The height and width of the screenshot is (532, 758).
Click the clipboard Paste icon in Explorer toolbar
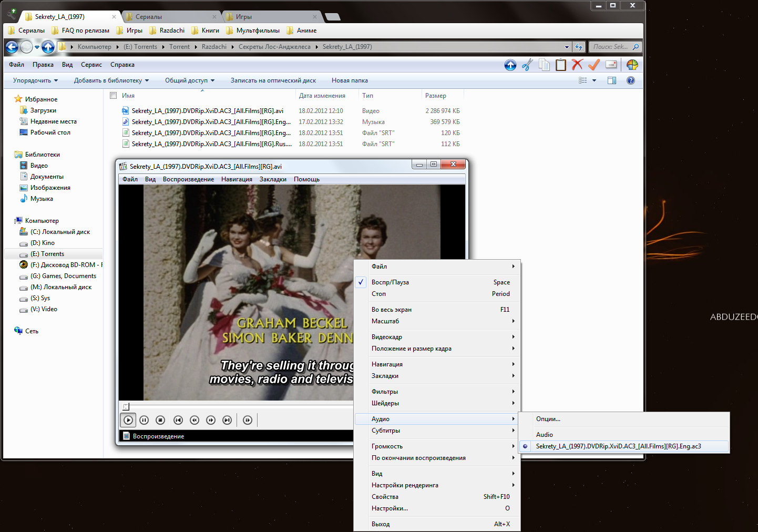tap(561, 65)
